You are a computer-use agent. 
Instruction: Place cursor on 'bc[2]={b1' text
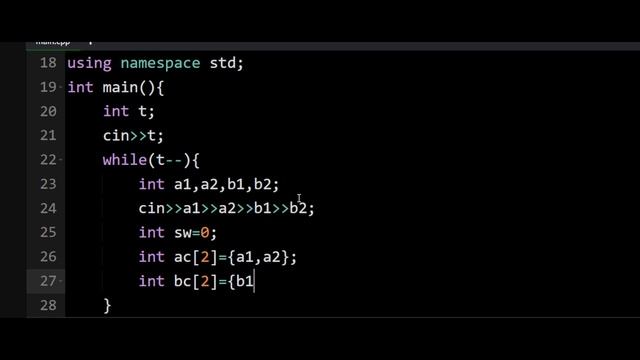pos(213,281)
